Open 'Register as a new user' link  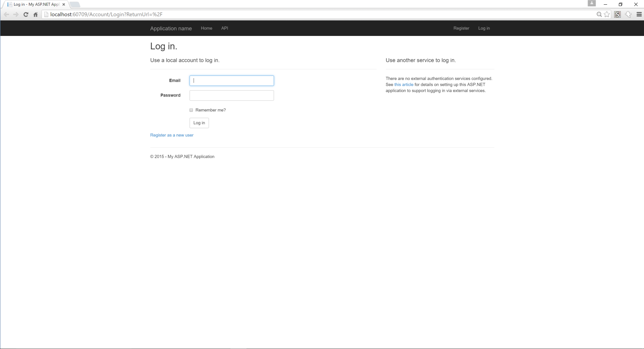(x=171, y=135)
